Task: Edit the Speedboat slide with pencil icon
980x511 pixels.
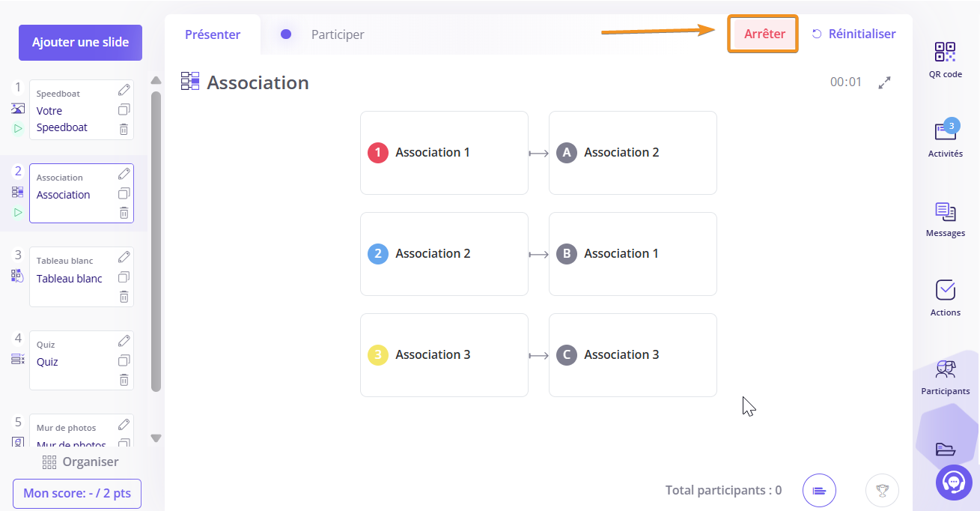Action: 124,91
